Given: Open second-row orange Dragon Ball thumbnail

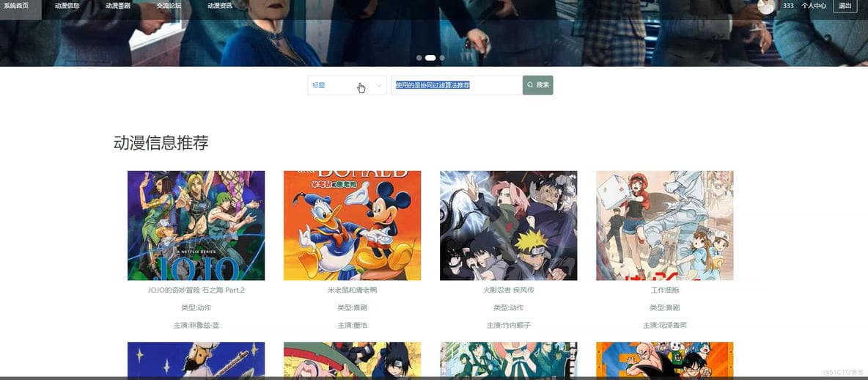Looking at the screenshot, I should (664, 360).
